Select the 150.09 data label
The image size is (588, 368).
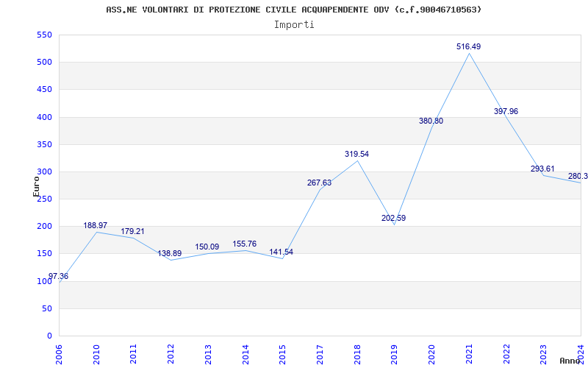(207, 247)
